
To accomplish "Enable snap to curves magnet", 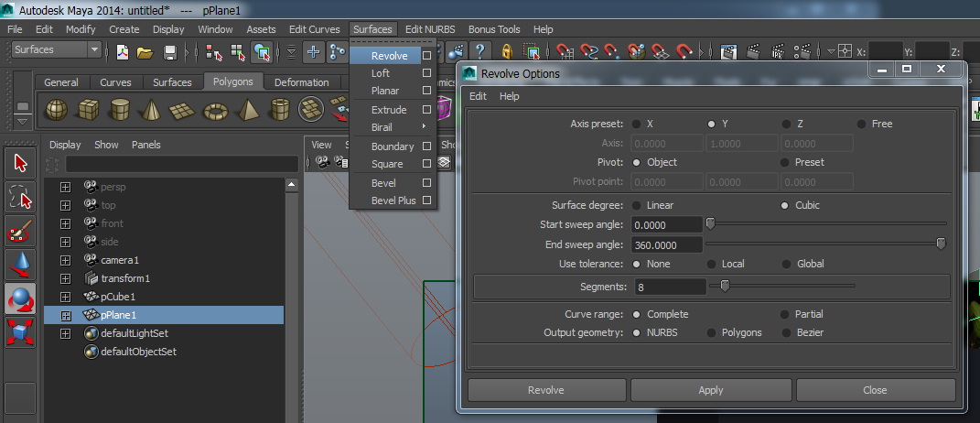I will coord(589,51).
